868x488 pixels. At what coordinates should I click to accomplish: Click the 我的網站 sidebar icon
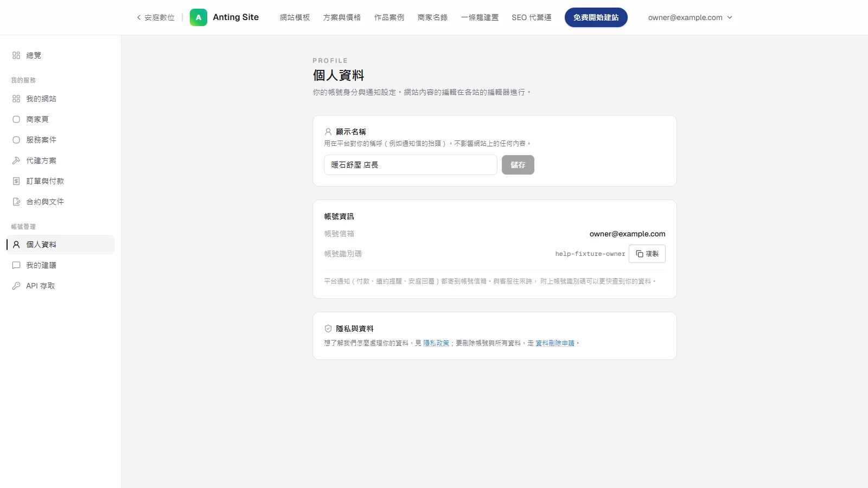click(16, 99)
